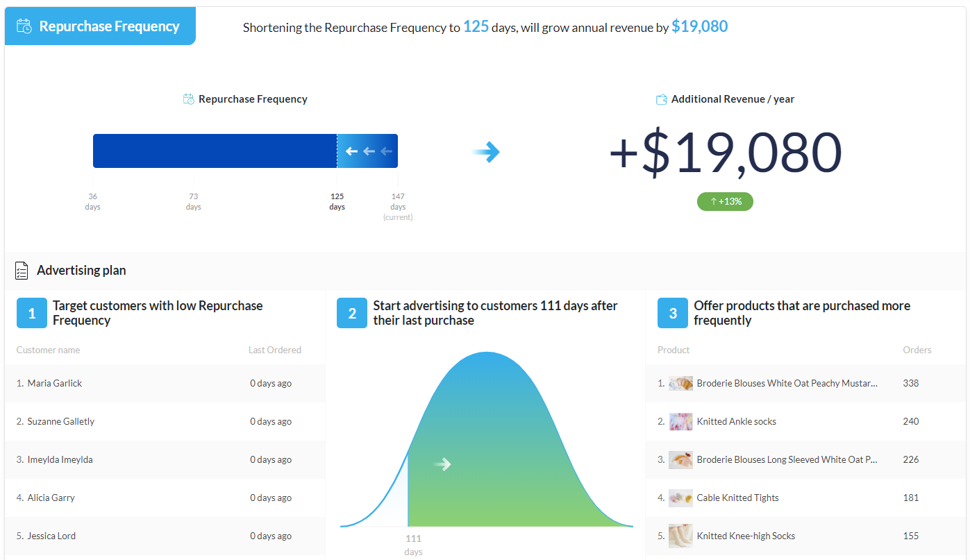Screen dimensions: 970x560
Task: Click the blue right arrow between panels
Action: point(486,152)
